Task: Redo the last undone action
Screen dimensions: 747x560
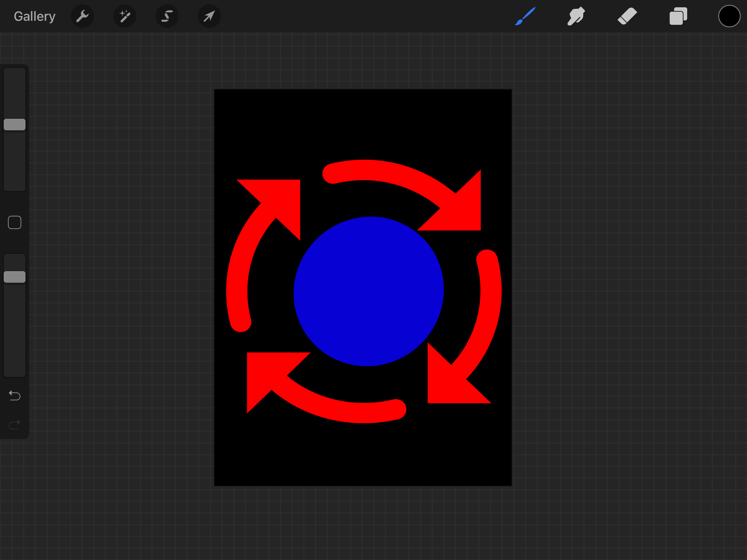Action: 15,425
